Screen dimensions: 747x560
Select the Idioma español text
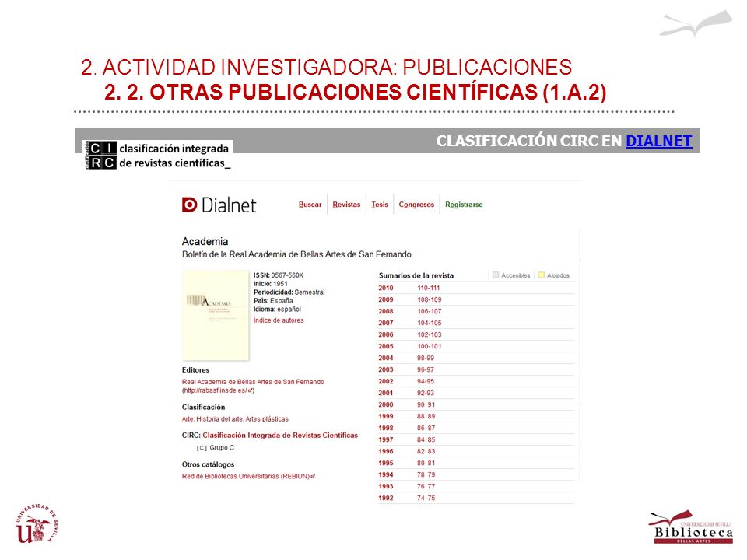click(x=277, y=310)
